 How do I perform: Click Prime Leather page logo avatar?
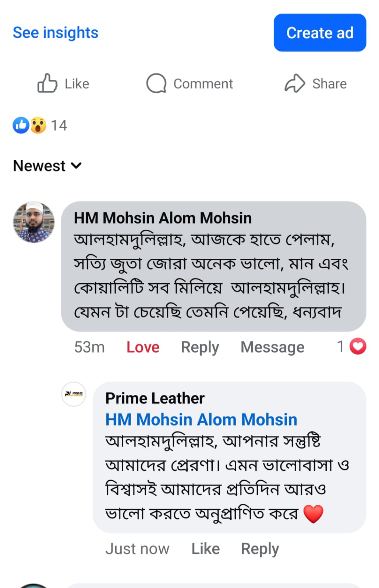point(74,394)
